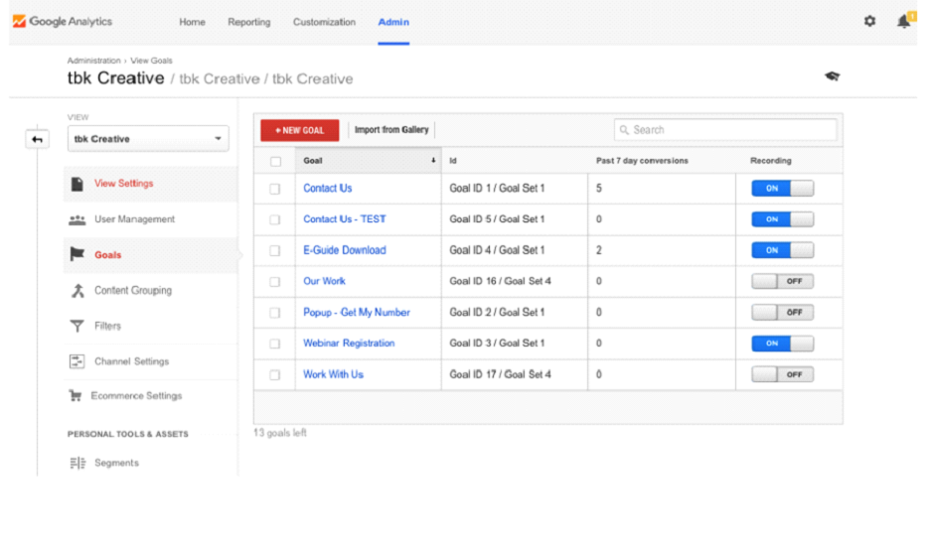Click the Google Analytics logo
The width and height of the screenshot is (930, 560).
click(63, 21)
